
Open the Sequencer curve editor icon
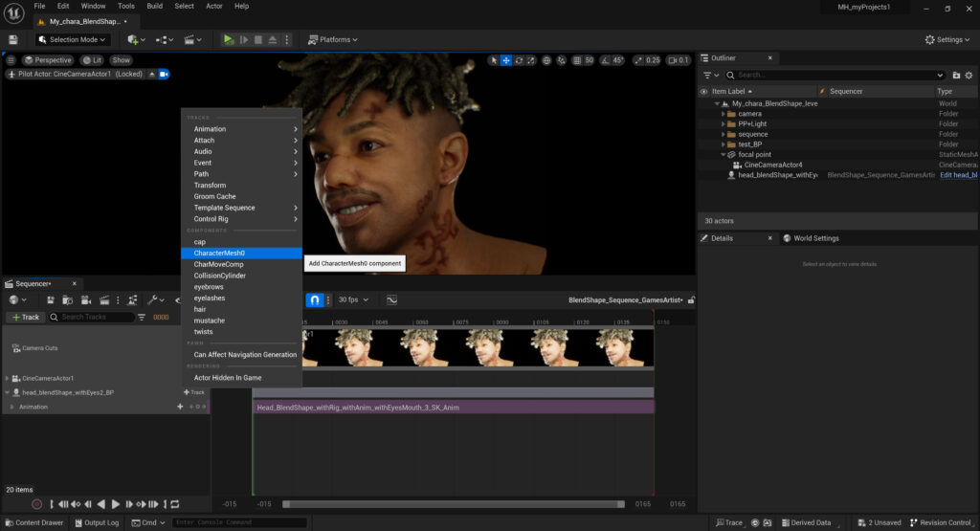click(x=391, y=299)
